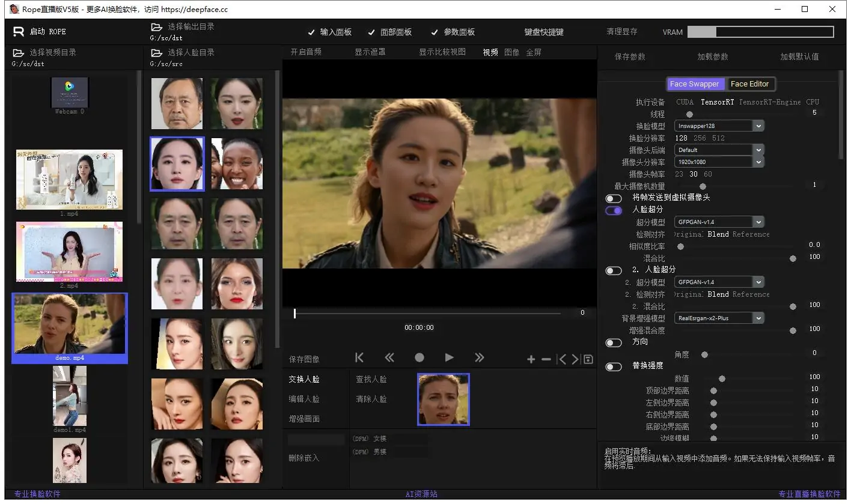This screenshot has width=851, height=504.
Task: Open the face directory folder icon
Action: pyautogui.click(x=156, y=53)
